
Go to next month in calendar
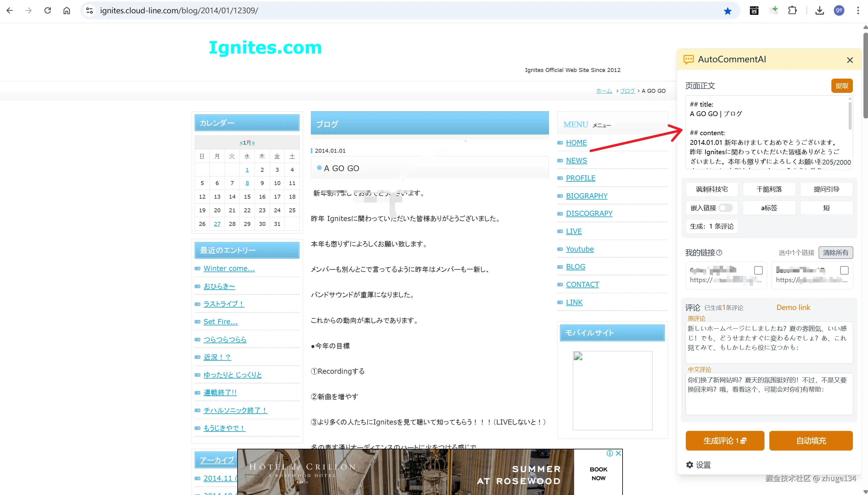coord(253,143)
